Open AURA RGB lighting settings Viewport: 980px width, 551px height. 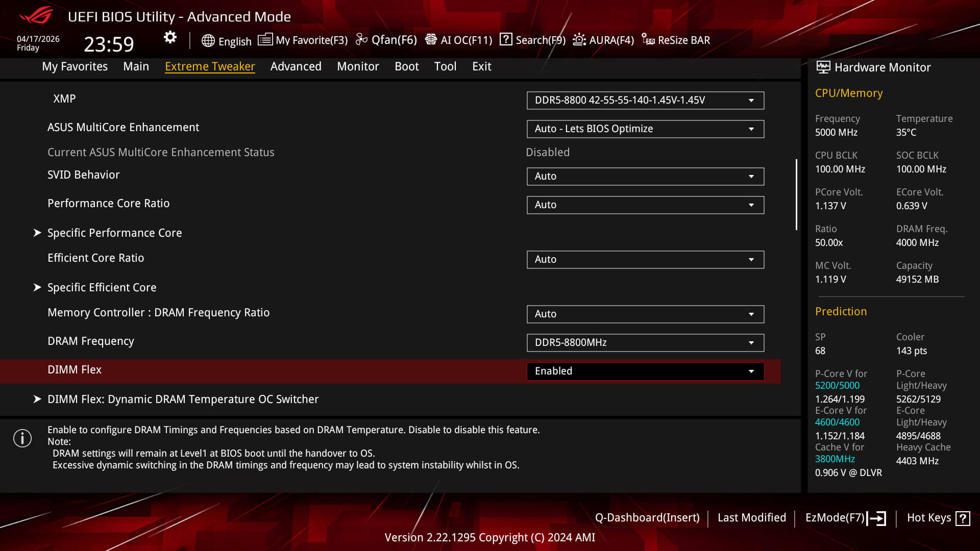[x=602, y=40]
